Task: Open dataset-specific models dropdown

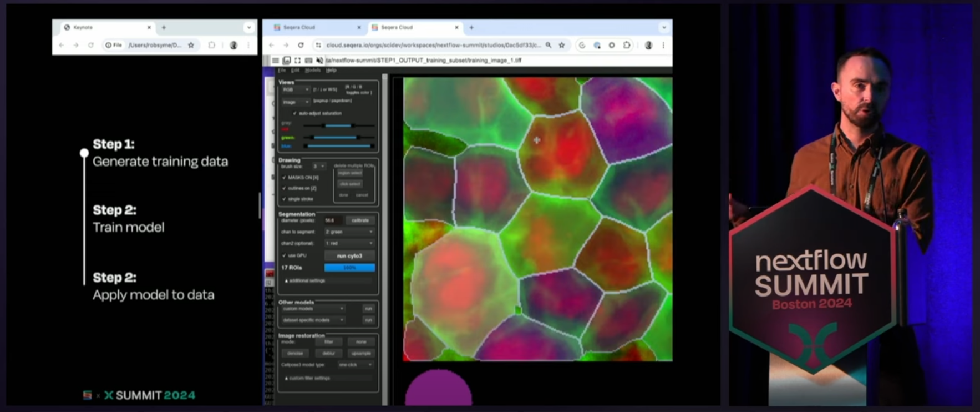Action: tap(313, 320)
